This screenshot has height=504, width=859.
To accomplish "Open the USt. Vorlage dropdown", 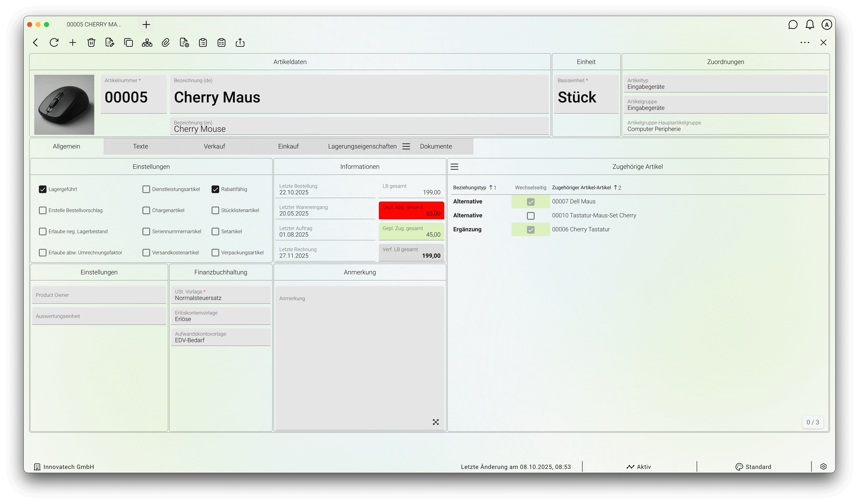I will point(220,295).
